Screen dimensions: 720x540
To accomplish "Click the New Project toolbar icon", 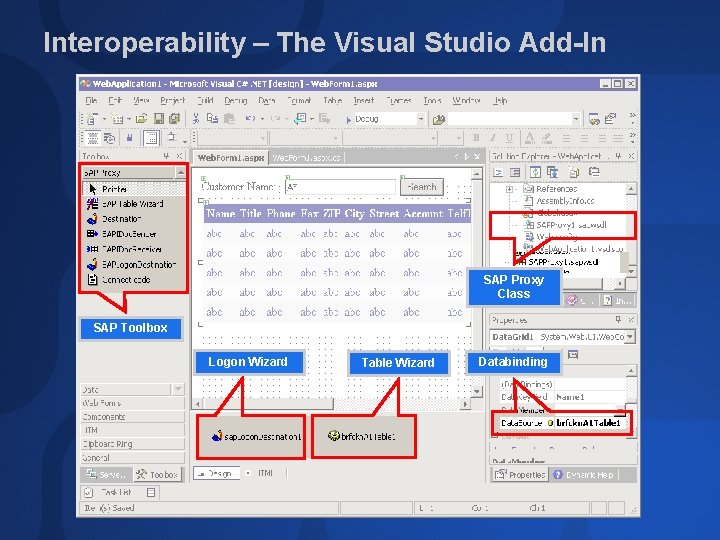I will [92, 119].
